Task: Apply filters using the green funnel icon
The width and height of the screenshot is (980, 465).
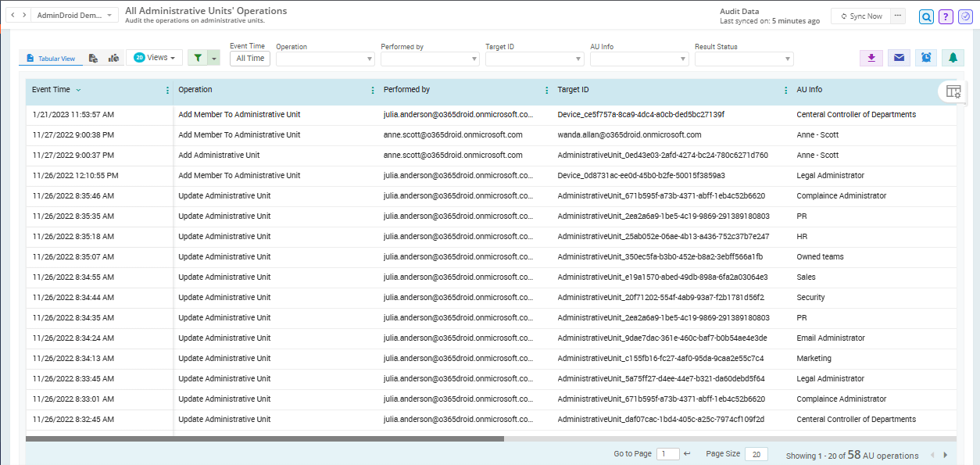Action: tap(197, 58)
